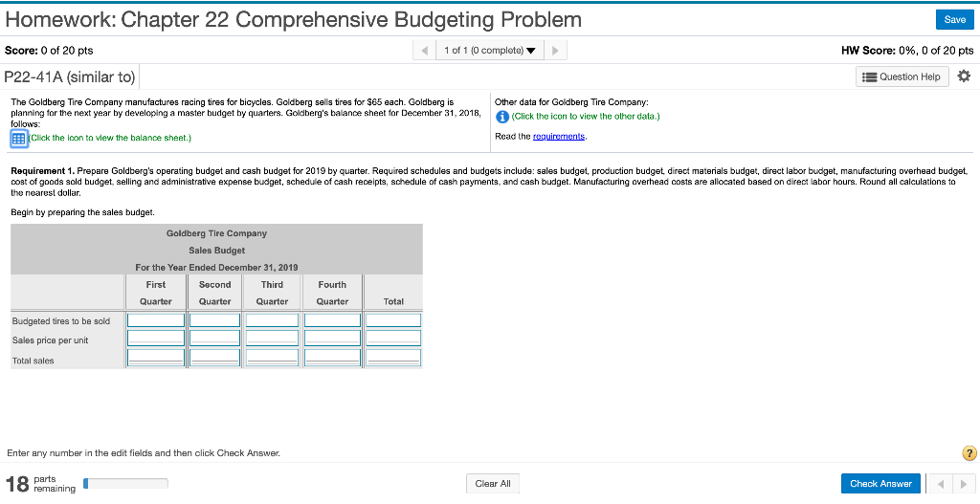Select Fourth Quarter sales price per unit field

click(x=332, y=338)
